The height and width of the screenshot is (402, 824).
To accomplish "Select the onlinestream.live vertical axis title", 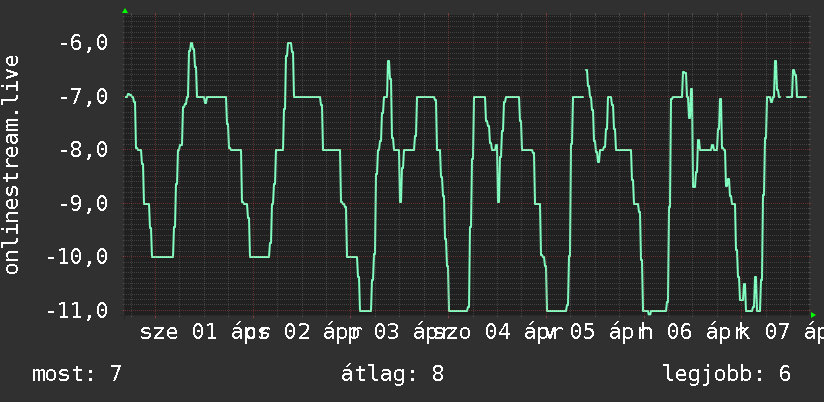I will [x=11, y=164].
